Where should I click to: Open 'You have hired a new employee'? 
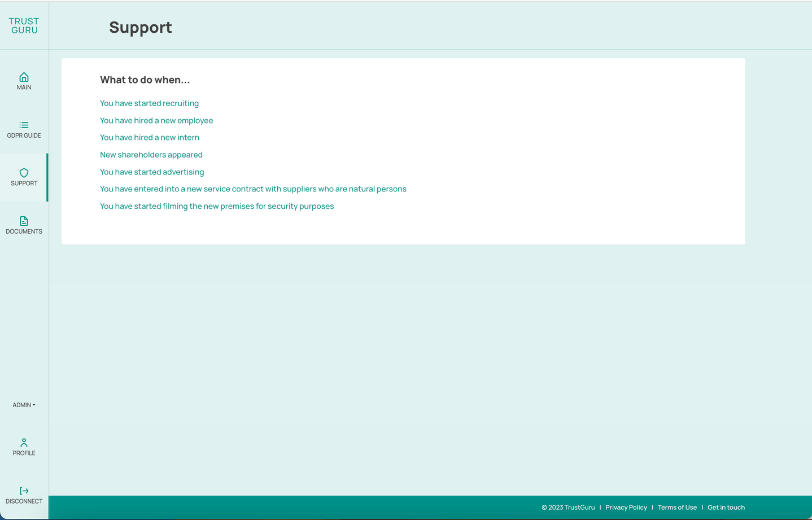pos(156,121)
